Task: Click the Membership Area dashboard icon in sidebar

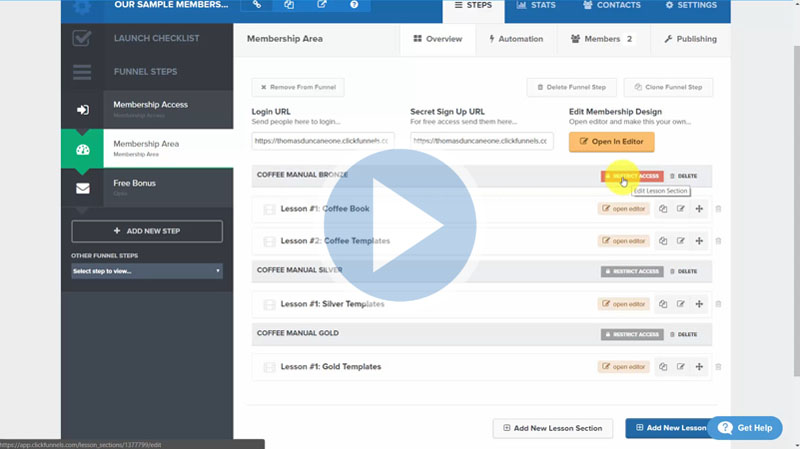Action: (82, 149)
